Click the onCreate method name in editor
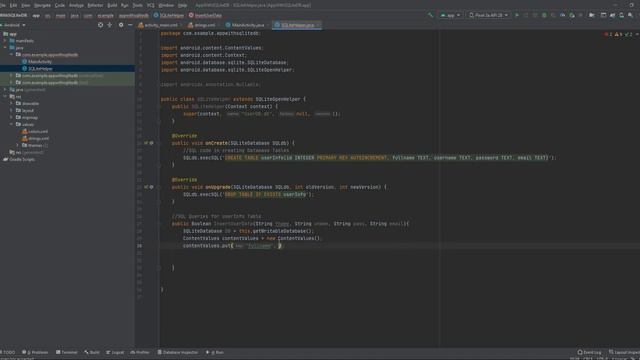 pos(216,143)
